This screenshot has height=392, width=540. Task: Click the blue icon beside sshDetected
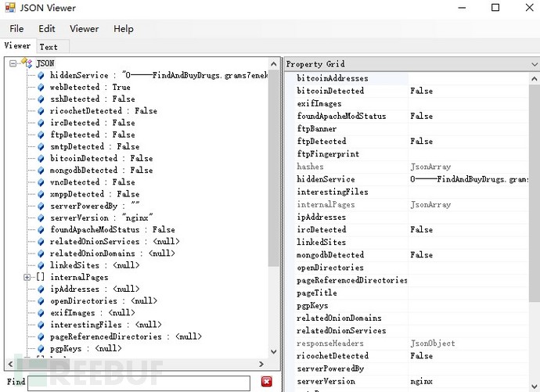tap(41, 99)
